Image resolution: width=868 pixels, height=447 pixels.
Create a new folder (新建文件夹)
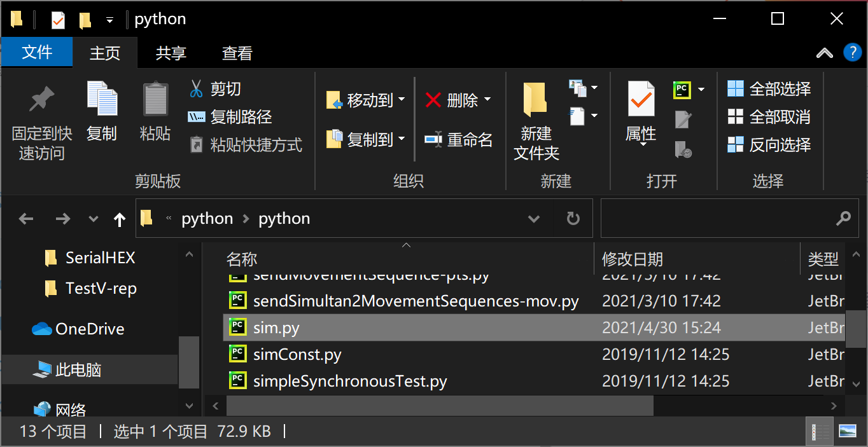click(536, 121)
